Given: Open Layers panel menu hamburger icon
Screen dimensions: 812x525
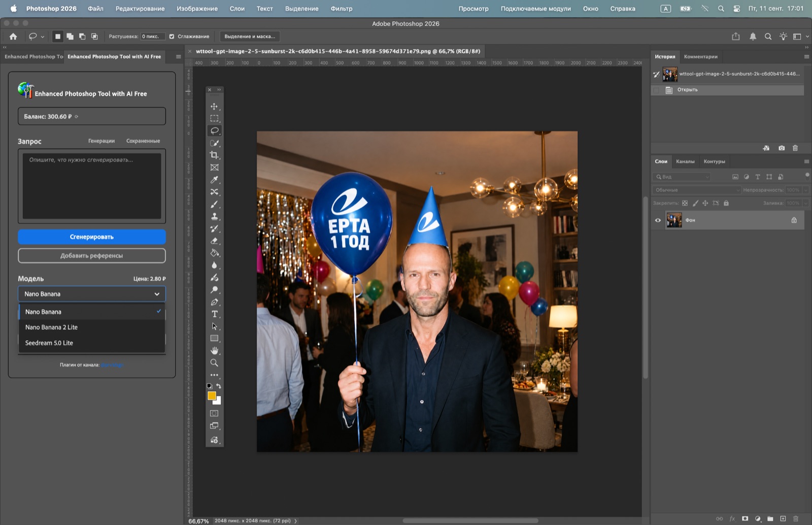Looking at the screenshot, I should tap(806, 161).
